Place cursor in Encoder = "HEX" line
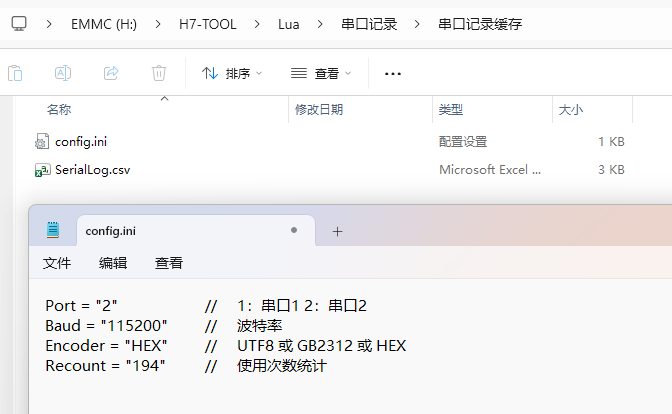The image size is (672, 414). [x=106, y=346]
